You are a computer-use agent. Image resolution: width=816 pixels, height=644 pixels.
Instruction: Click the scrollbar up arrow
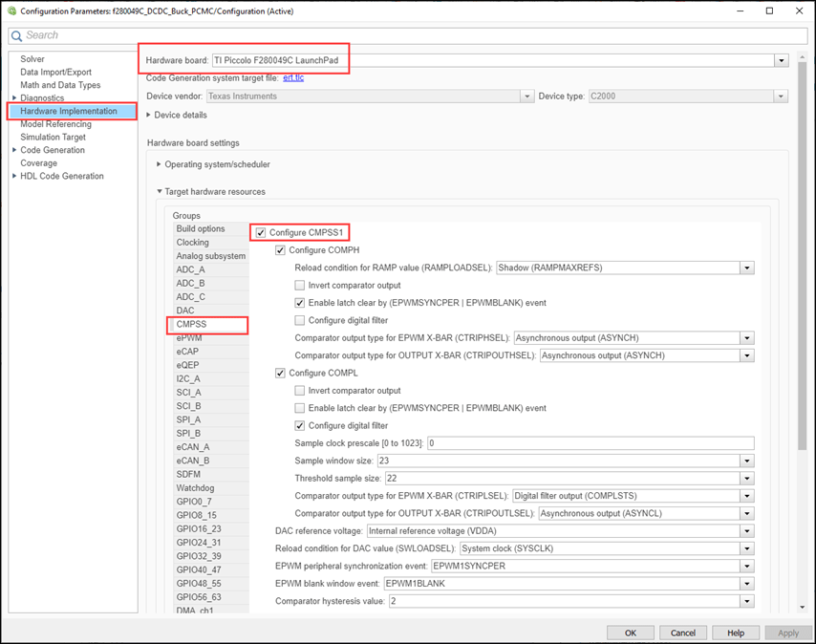[802, 56]
